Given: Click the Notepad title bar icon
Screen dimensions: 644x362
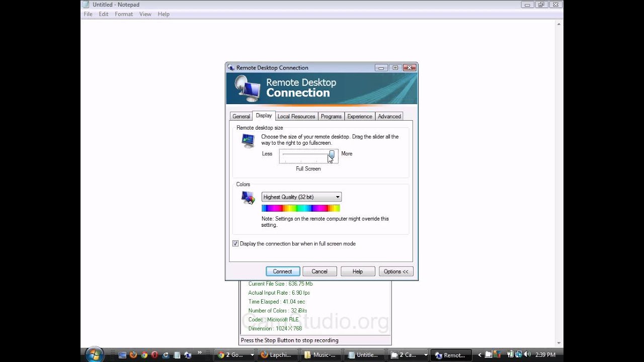Looking at the screenshot, I should pyautogui.click(x=87, y=5).
